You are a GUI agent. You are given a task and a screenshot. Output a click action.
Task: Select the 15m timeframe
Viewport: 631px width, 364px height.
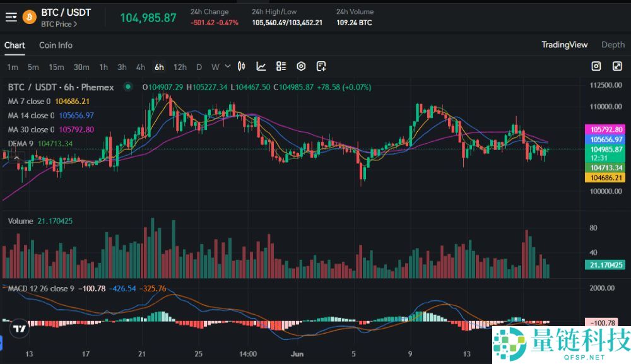click(56, 67)
